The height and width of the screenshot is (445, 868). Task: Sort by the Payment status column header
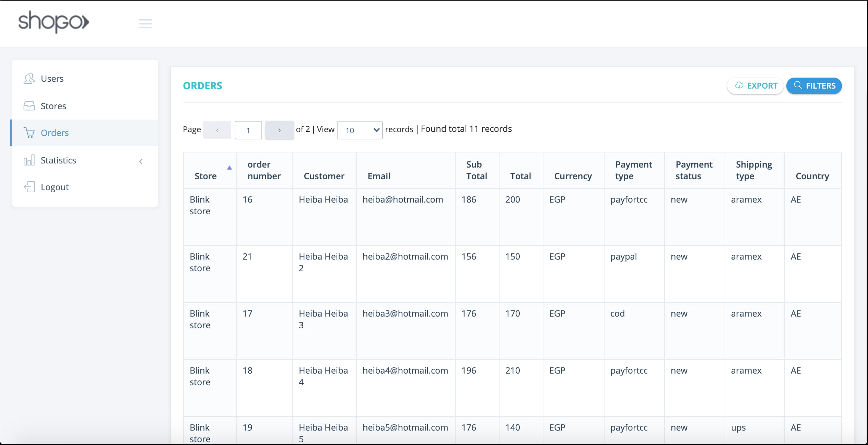[695, 170]
